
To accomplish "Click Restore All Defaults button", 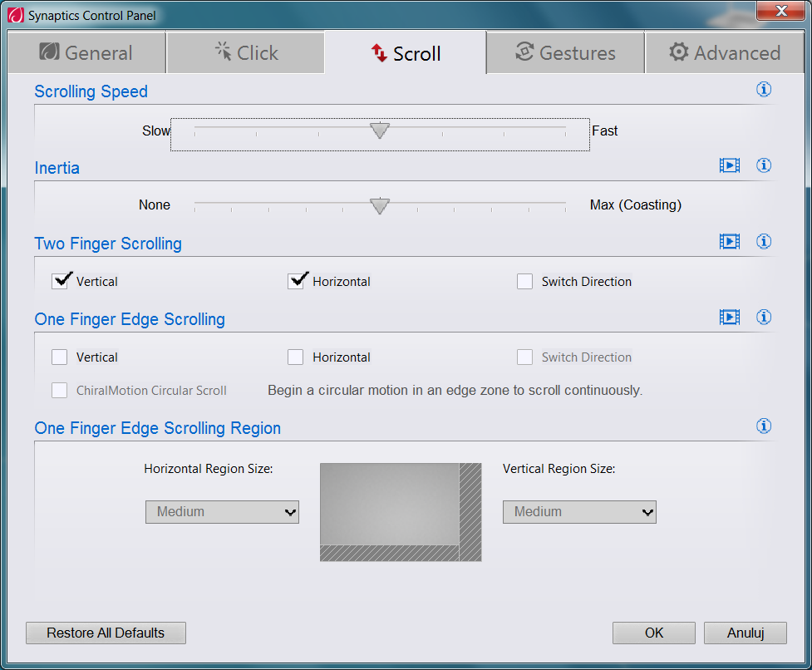I will pos(106,633).
